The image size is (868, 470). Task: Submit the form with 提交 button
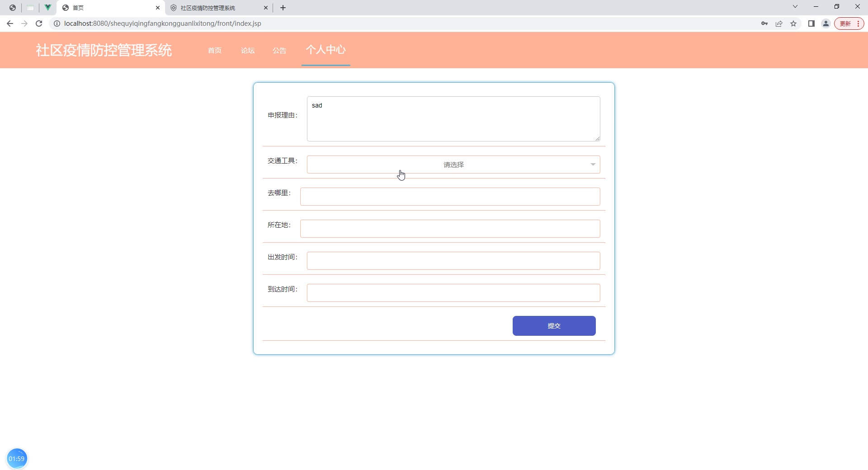click(x=554, y=326)
